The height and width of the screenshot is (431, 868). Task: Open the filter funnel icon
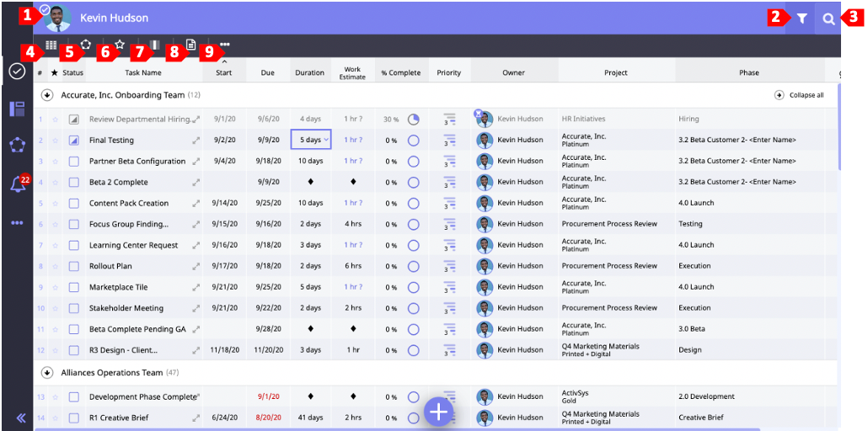point(801,19)
